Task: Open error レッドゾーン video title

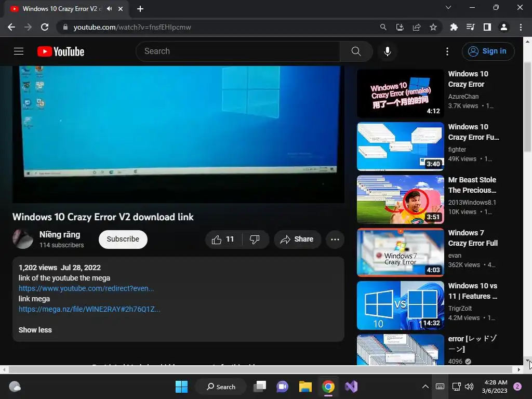Action: pyautogui.click(x=472, y=344)
